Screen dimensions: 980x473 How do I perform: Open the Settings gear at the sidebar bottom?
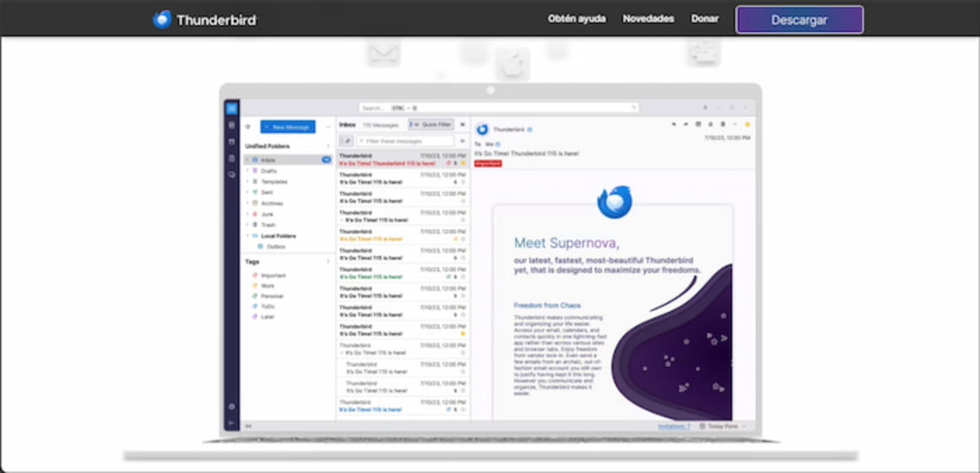pyautogui.click(x=232, y=406)
